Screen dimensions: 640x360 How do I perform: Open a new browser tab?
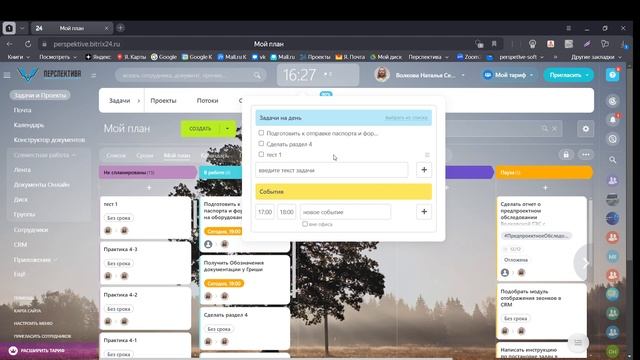(x=120, y=28)
